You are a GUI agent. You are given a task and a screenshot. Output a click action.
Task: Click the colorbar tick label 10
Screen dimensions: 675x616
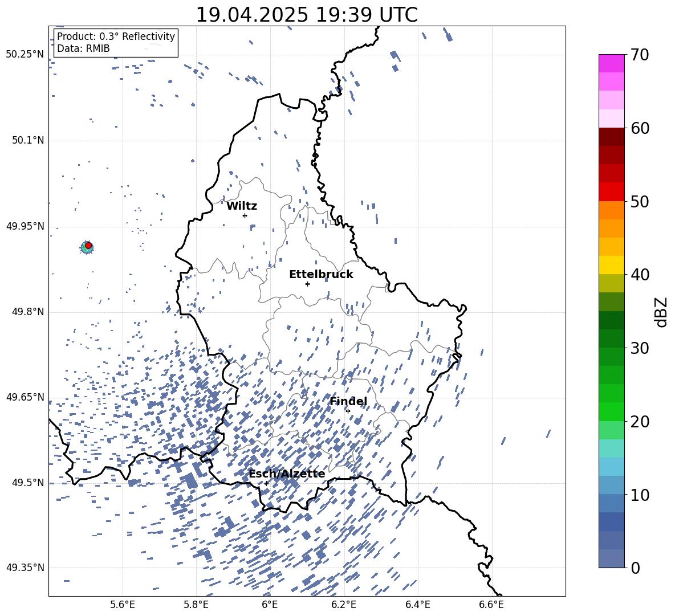click(640, 495)
